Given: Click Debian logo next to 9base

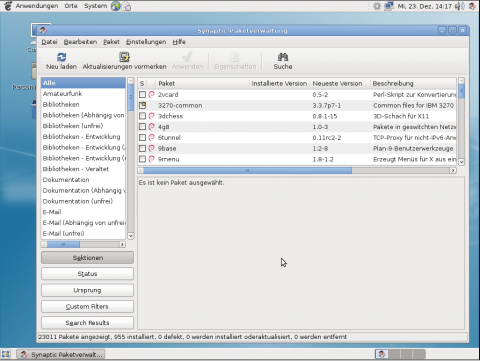Looking at the screenshot, I should 152,148.
